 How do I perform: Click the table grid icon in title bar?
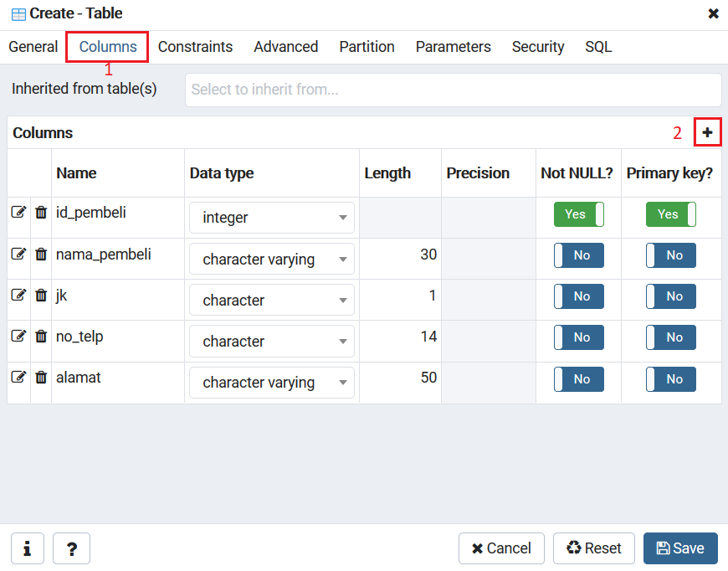point(13,13)
